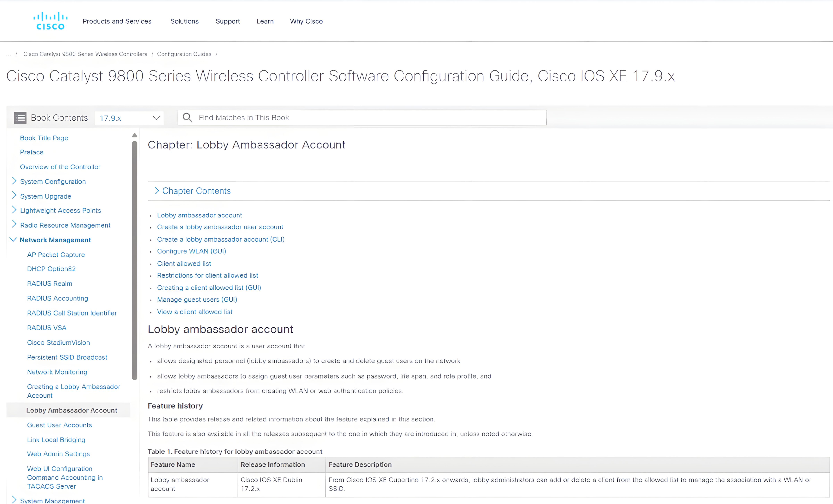Viewport: 833px width, 504px height.
Task: Open the Configuration Guides breadcrumb
Action: 184,54
